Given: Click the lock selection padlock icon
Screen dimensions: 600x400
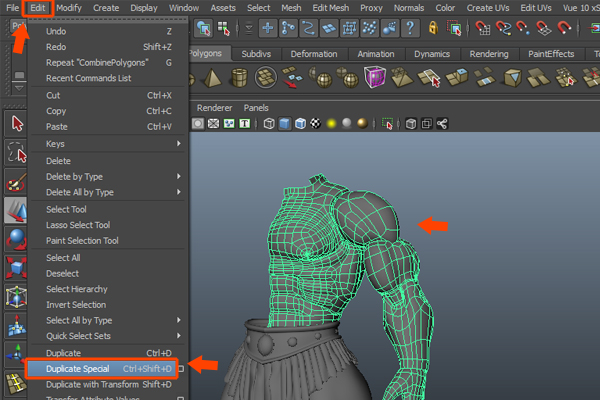Looking at the screenshot, I should pyautogui.click(x=433, y=28).
